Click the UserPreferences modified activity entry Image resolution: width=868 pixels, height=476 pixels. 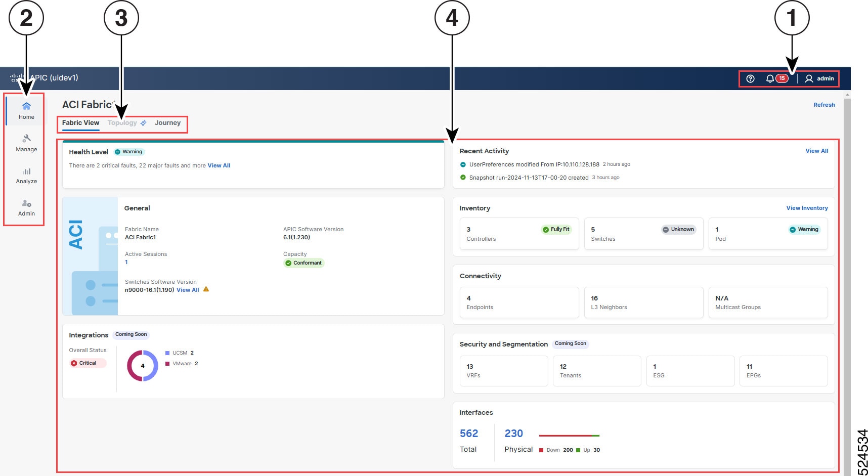coord(534,164)
